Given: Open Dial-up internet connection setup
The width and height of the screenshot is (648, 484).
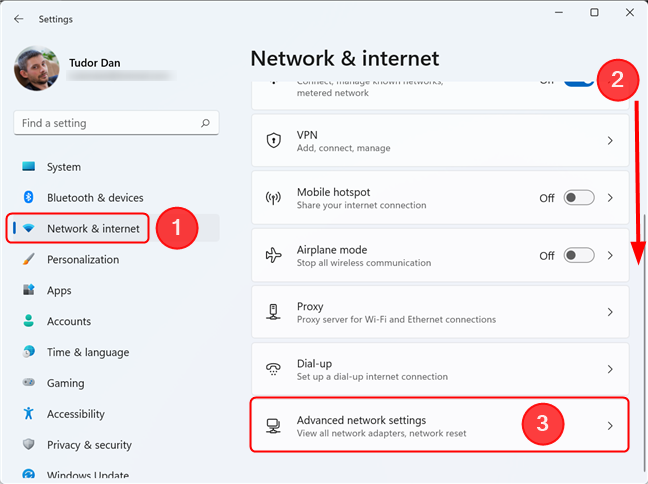Looking at the screenshot, I should pos(440,369).
